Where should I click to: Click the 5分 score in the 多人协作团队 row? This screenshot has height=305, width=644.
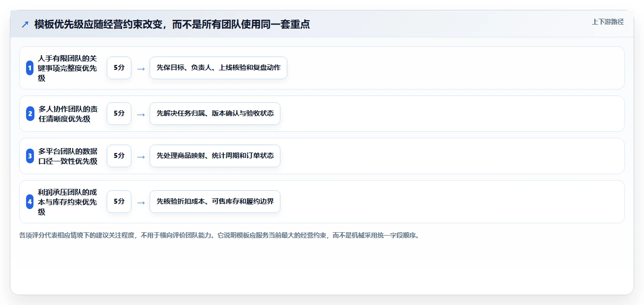tap(119, 114)
